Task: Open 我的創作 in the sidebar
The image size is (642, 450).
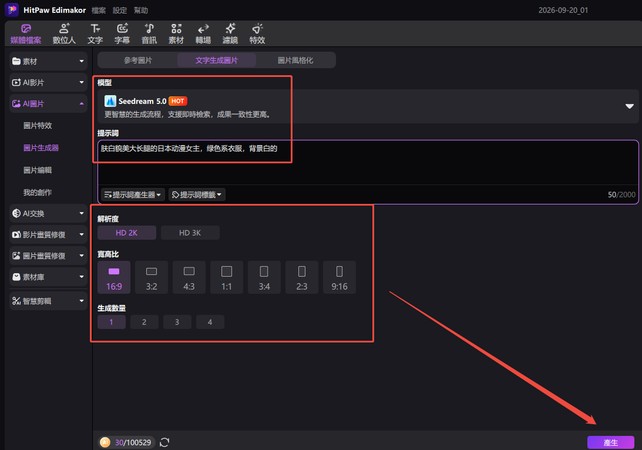Action: [38, 192]
